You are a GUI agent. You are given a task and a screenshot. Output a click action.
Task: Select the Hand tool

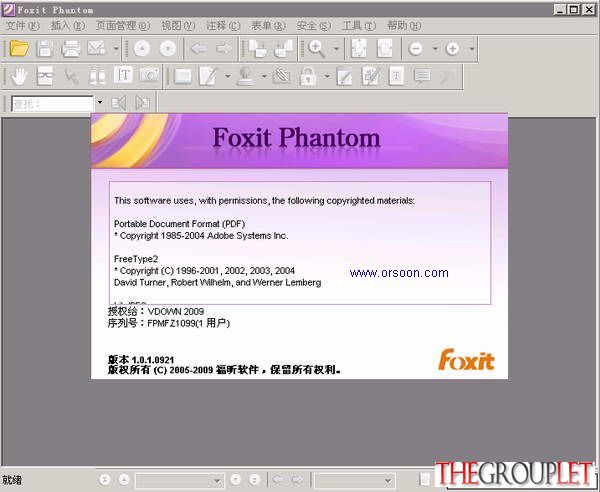coord(19,76)
